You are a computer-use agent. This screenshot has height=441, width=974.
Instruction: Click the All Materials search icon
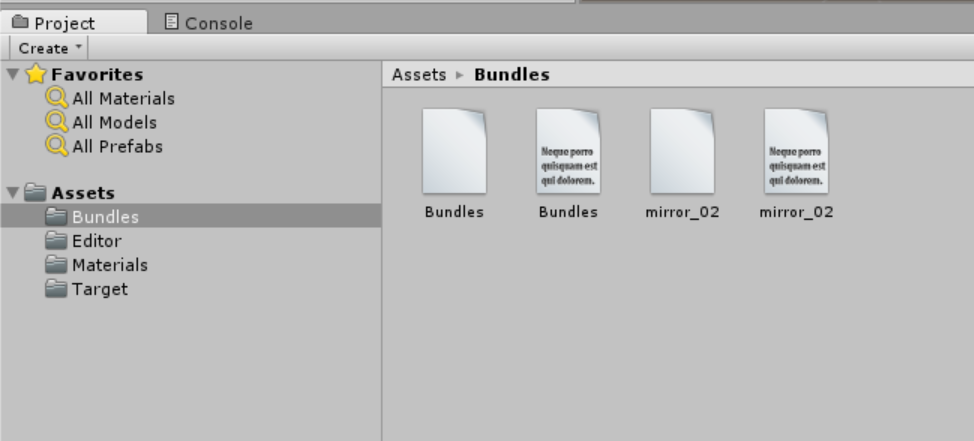tap(57, 98)
